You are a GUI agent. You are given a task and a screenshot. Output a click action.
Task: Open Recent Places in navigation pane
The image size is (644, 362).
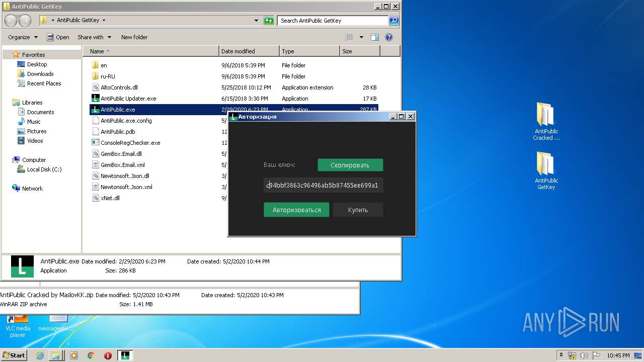44,83
